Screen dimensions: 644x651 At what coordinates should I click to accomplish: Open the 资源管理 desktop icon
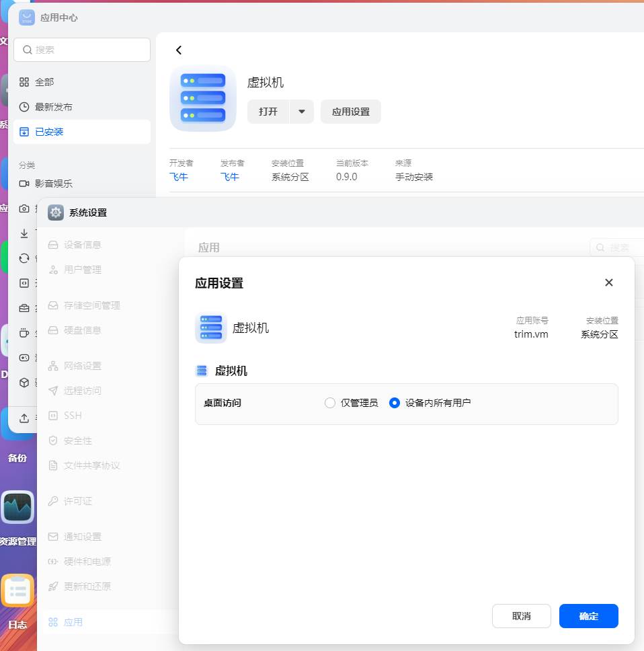pyautogui.click(x=17, y=509)
